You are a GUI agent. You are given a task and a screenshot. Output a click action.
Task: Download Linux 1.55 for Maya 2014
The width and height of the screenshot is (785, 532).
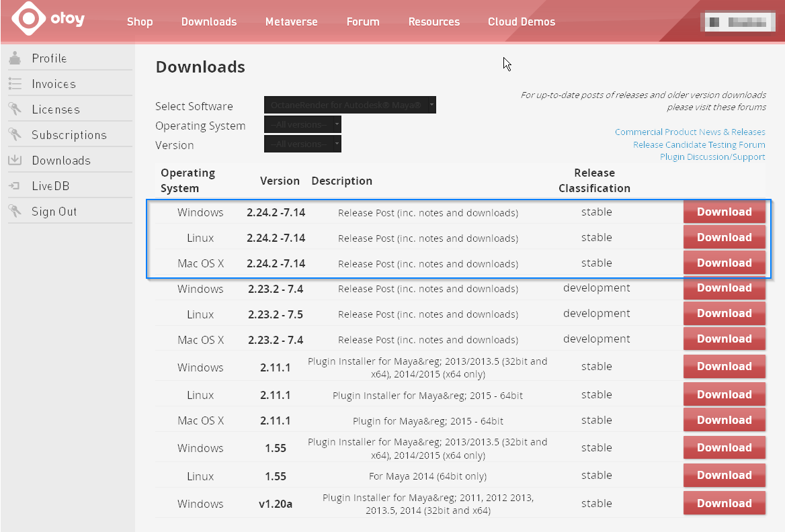click(725, 475)
